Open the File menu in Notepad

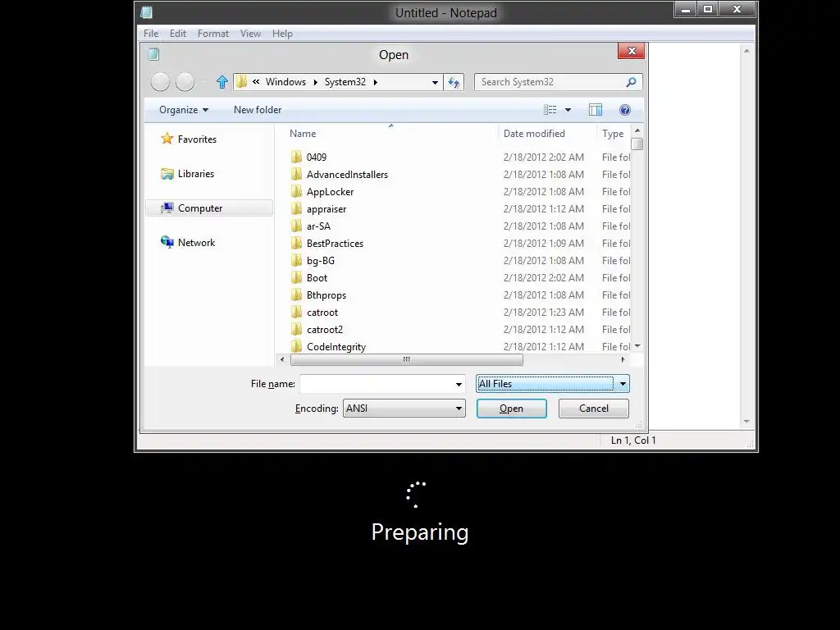point(151,33)
